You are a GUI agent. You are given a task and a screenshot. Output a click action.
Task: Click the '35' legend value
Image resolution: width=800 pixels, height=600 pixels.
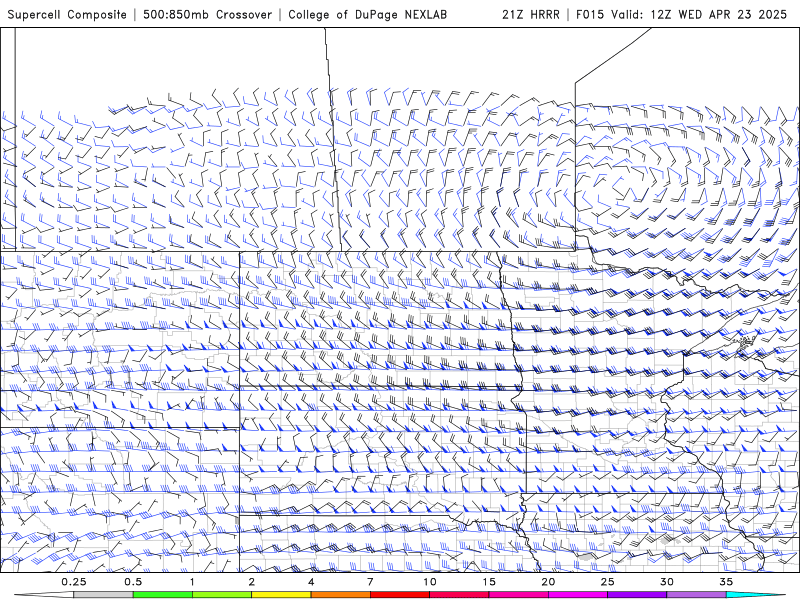(726, 582)
